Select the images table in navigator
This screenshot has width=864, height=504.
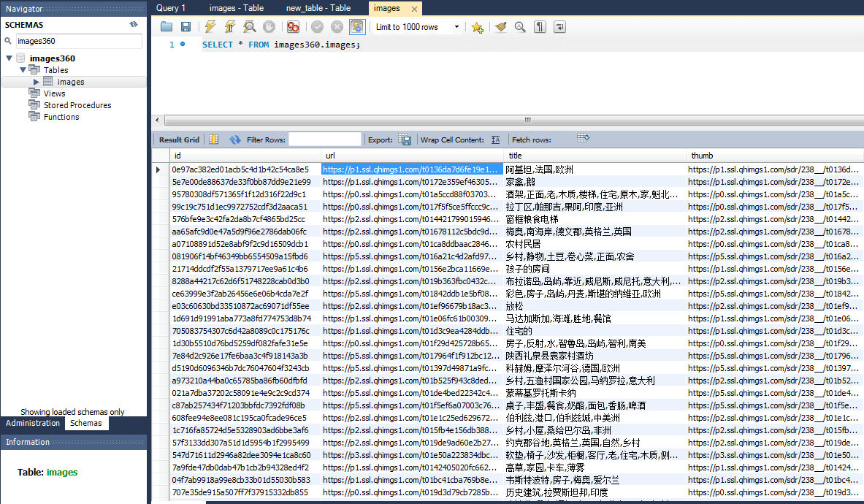pyautogui.click(x=71, y=82)
